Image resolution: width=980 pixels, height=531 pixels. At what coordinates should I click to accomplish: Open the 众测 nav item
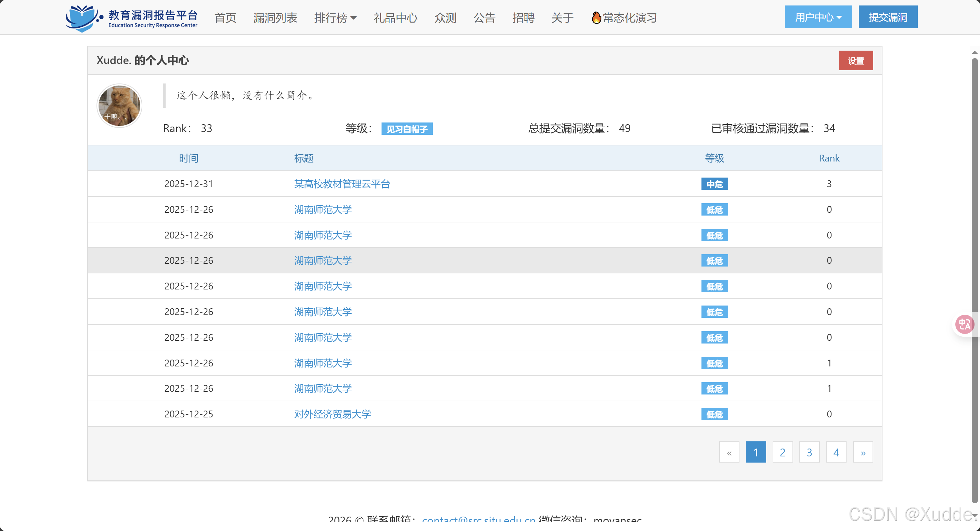[445, 18]
